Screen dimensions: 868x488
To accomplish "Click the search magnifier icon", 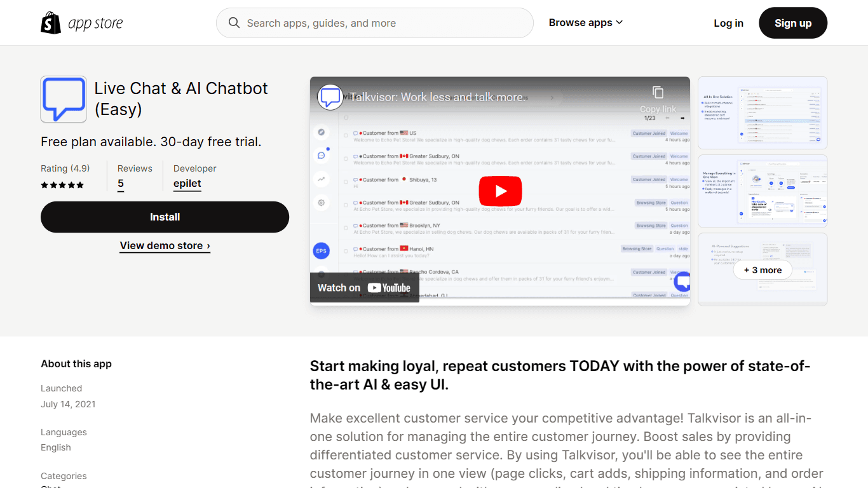I will click(234, 23).
